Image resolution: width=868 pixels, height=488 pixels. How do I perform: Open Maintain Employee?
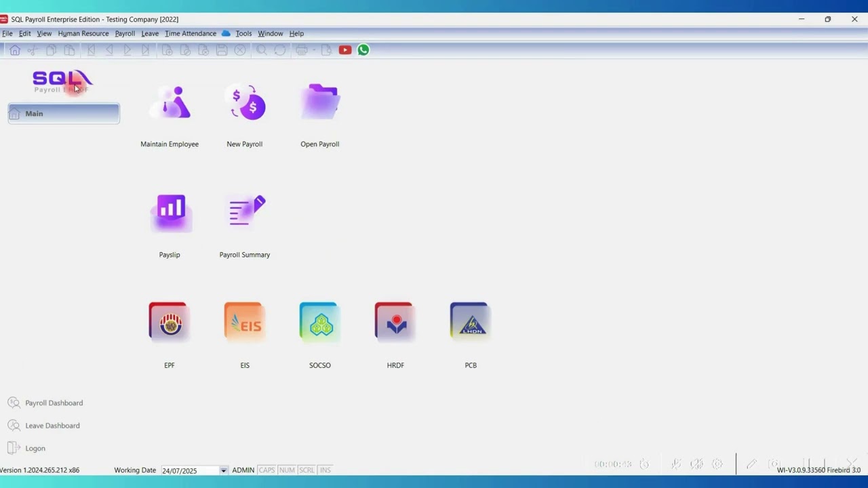point(170,115)
